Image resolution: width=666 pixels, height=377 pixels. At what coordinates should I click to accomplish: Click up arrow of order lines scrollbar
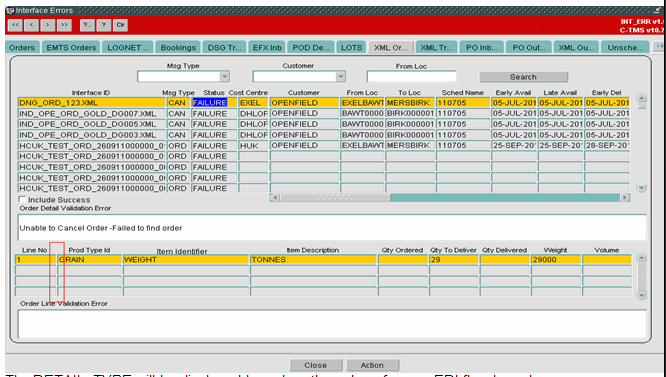pos(642,258)
